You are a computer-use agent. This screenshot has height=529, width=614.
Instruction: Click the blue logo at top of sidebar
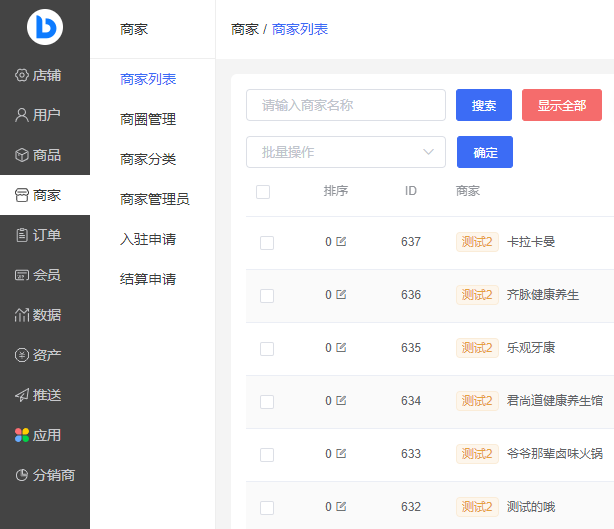tap(45, 27)
